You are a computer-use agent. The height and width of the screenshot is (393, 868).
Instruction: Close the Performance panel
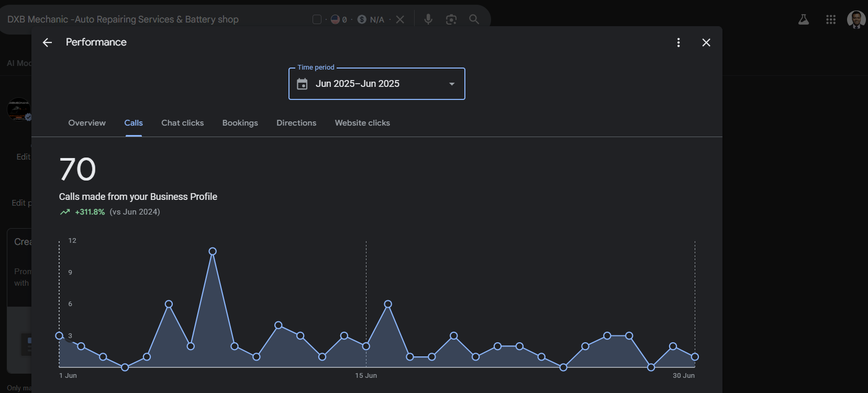pos(706,42)
